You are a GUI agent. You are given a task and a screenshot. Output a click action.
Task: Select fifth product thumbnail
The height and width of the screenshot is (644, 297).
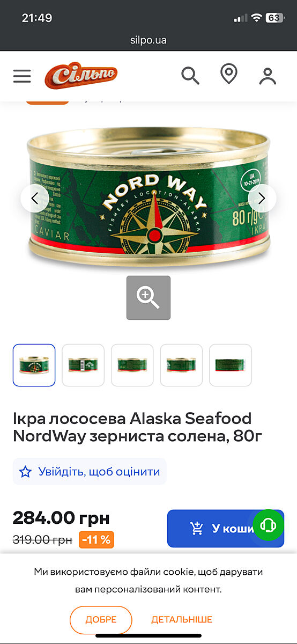click(x=231, y=365)
